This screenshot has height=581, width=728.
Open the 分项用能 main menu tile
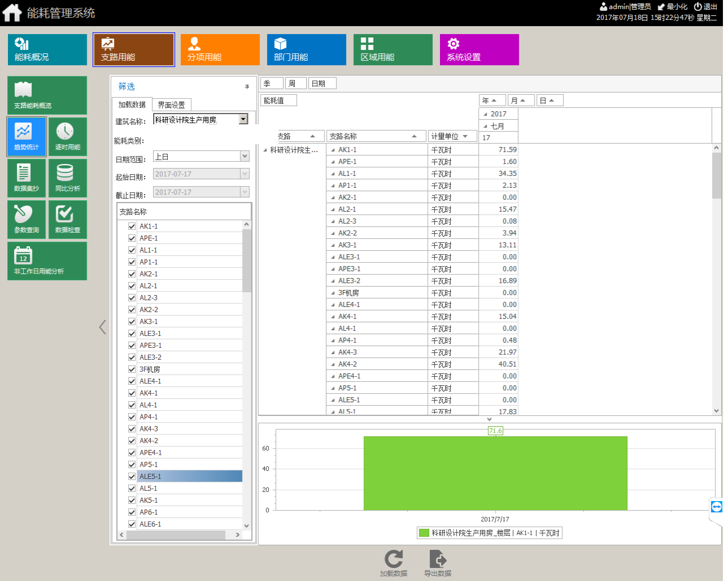(x=220, y=50)
